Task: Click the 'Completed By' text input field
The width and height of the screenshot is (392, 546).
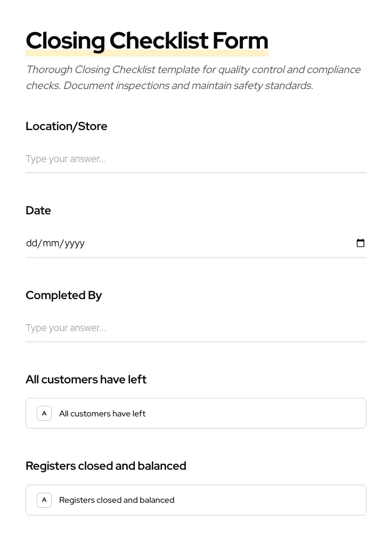Action: point(196,328)
